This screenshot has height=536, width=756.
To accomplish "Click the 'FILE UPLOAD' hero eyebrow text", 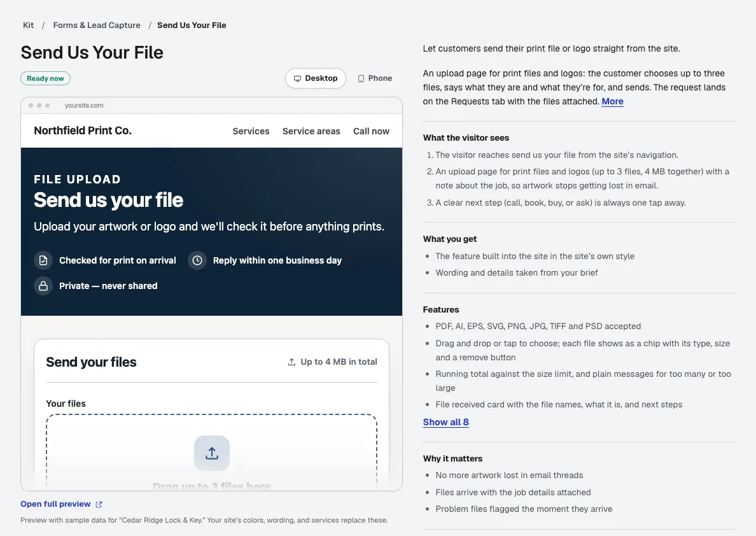I will 77,180.
